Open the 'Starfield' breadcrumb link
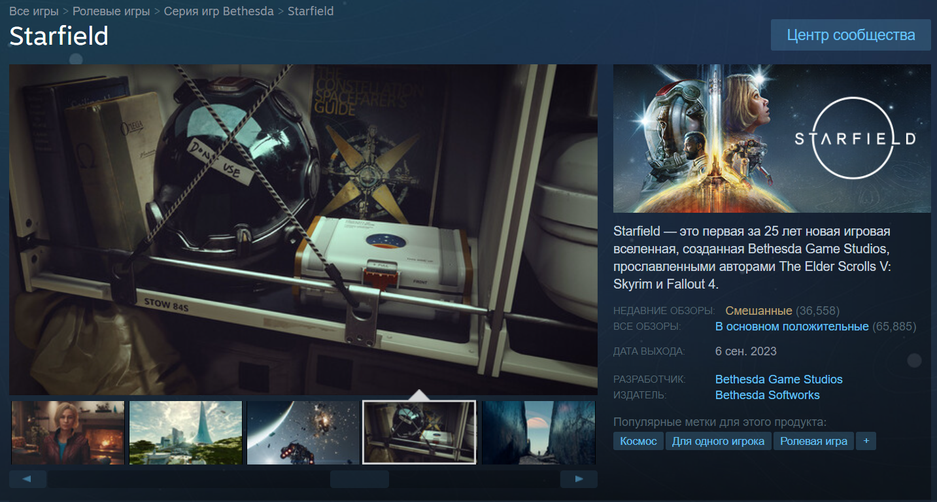The image size is (937, 502). (x=311, y=11)
